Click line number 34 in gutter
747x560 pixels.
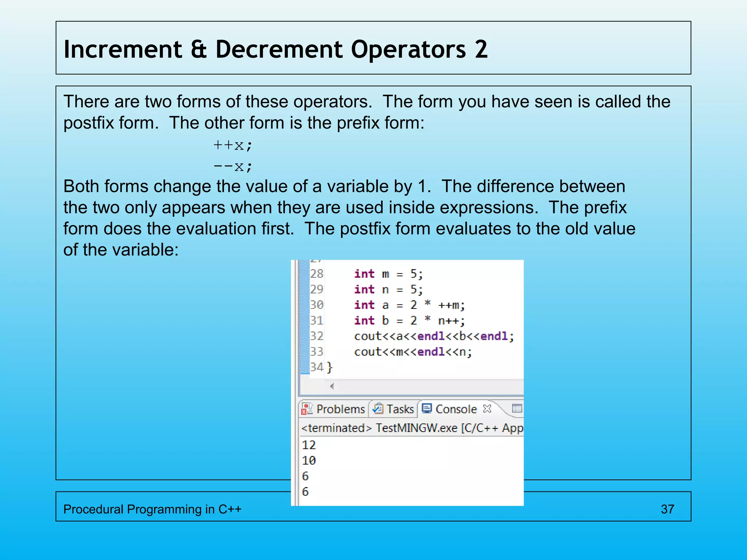coord(317,367)
